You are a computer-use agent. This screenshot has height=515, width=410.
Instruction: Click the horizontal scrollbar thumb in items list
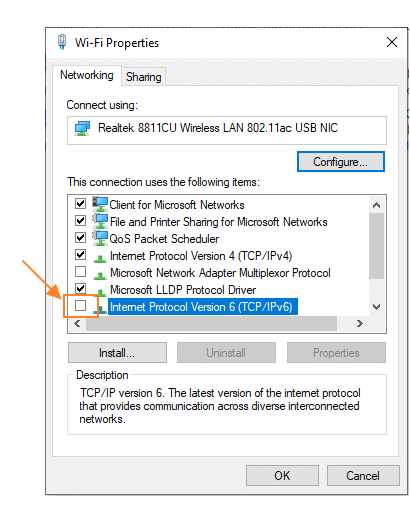[211, 323]
